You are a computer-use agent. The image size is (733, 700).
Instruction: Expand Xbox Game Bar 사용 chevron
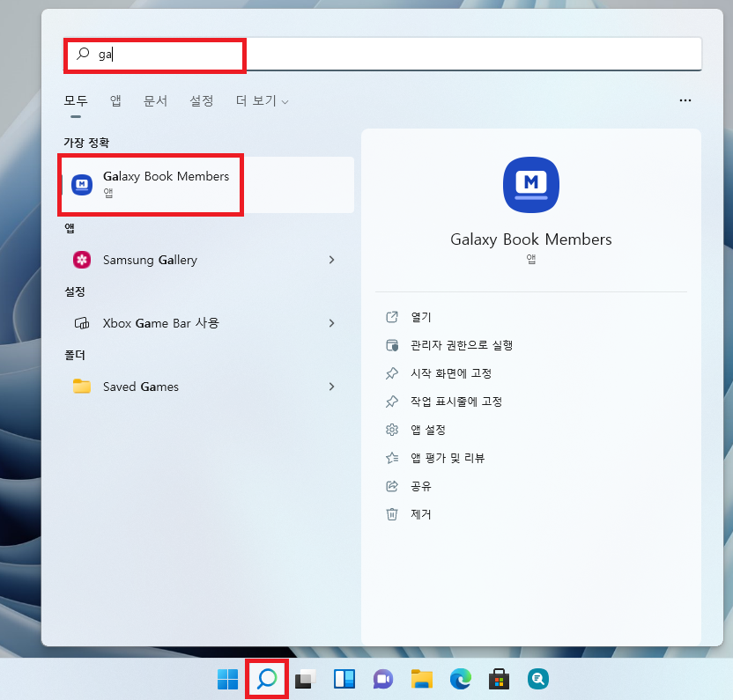click(x=332, y=323)
